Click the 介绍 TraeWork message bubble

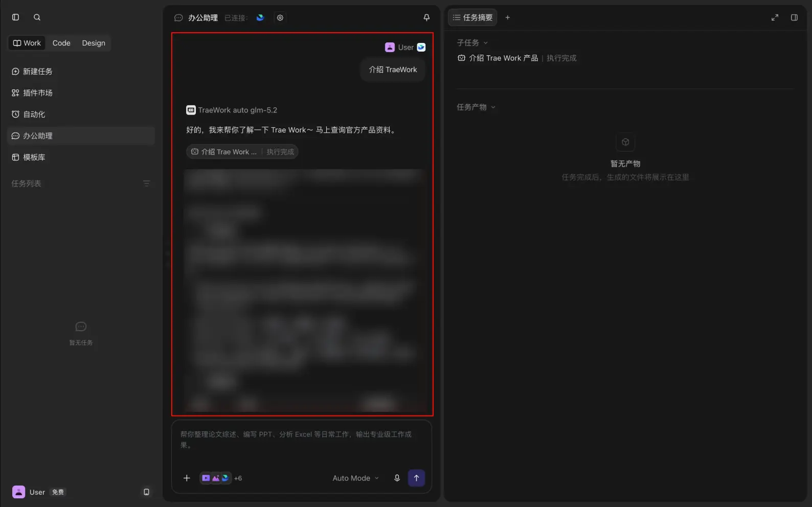click(x=393, y=70)
